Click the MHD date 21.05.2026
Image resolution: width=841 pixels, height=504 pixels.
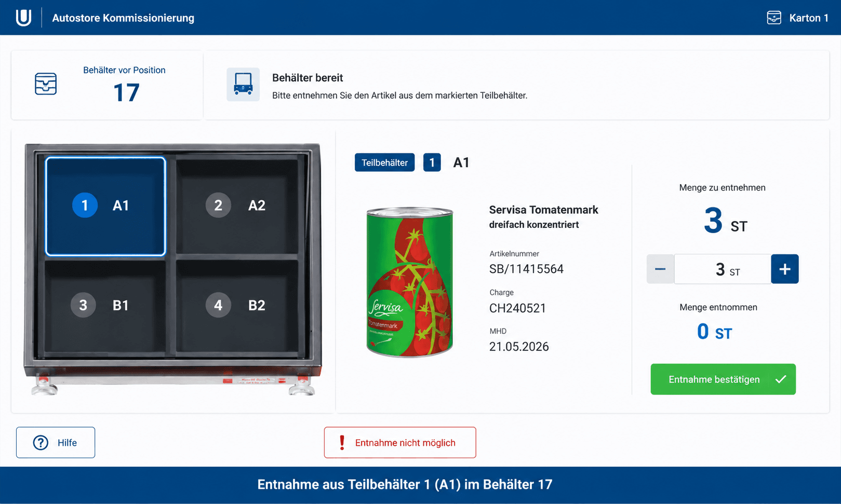519,347
